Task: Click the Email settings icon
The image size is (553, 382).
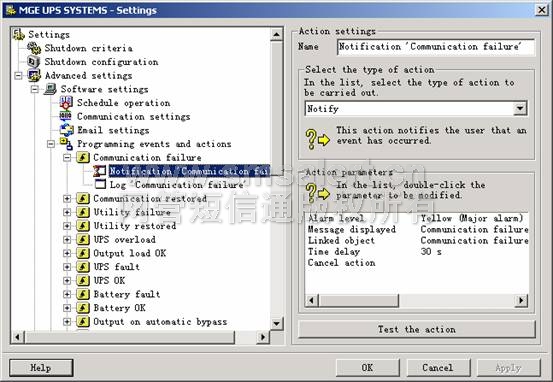Action: pos(67,130)
